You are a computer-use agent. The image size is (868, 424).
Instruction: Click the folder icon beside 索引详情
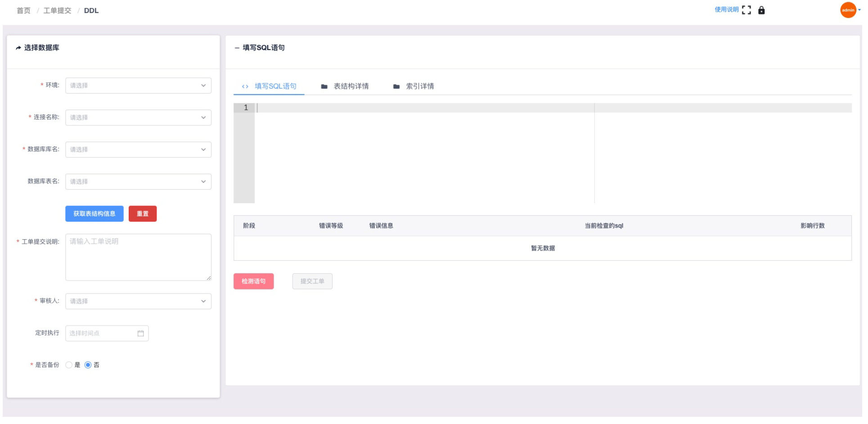(396, 86)
